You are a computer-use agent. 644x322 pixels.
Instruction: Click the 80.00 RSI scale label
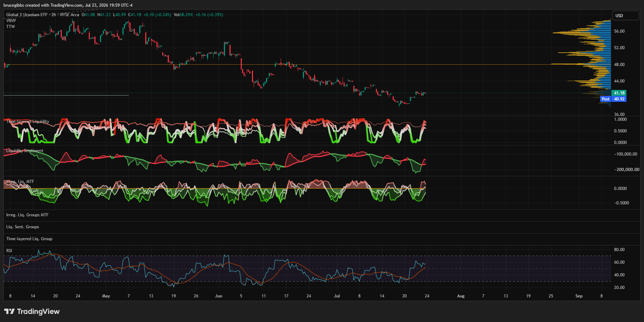tap(619, 250)
